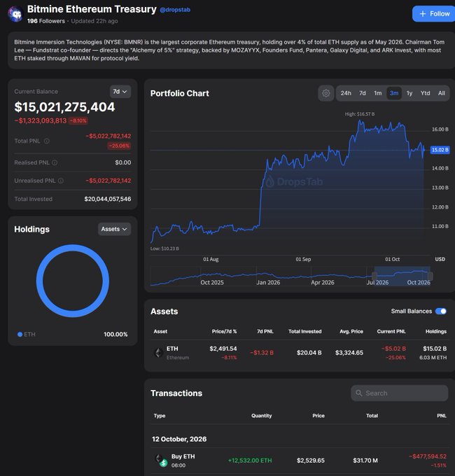
Task: Sort by the Avg. Price column
Action: click(351, 332)
